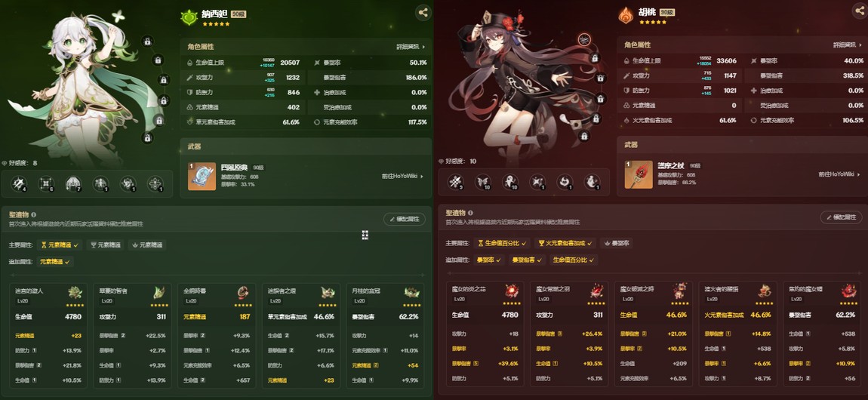Select the unchecked 暴擊率 circlet tag
The height and width of the screenshot is (400, 868).
[x=617, y=243]
